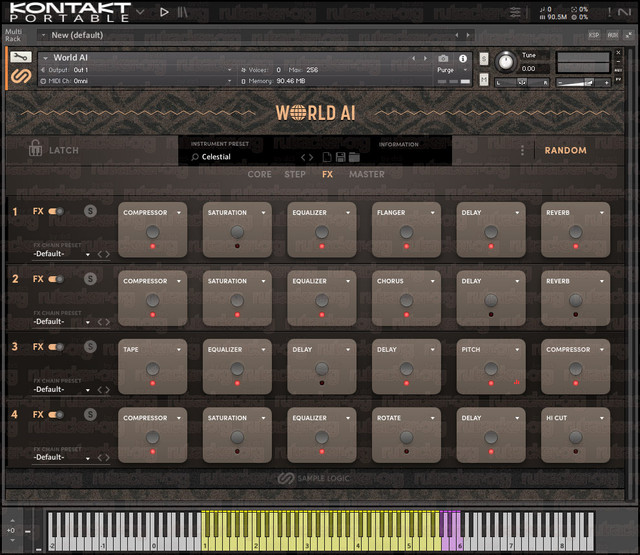Click the exclamation warning icon

pyautogui.click(x=609, y=12)
